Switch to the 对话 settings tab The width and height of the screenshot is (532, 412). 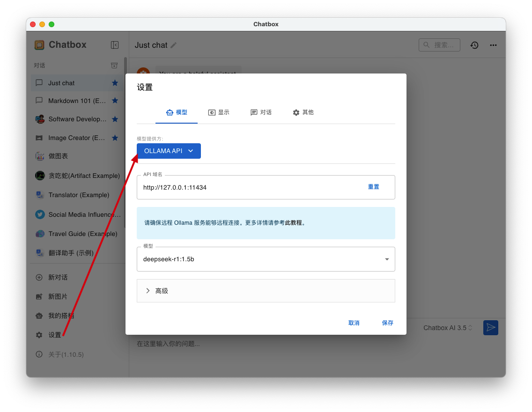(x=260, y=112)
